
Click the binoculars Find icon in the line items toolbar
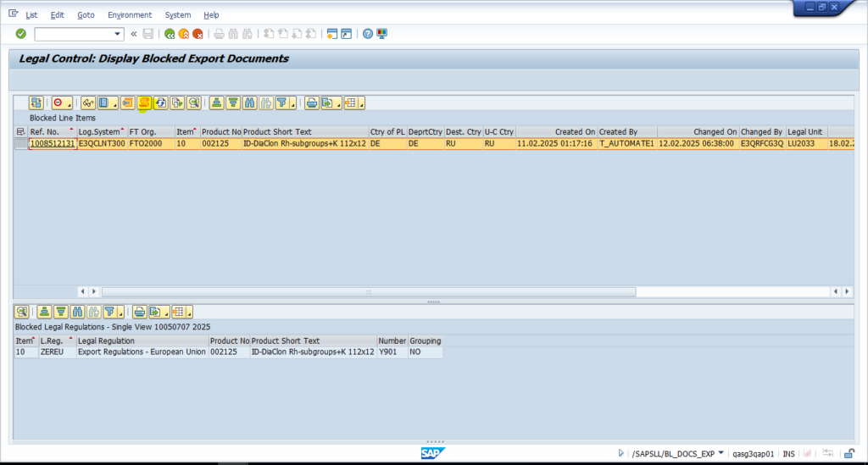(x=250, y=102)
